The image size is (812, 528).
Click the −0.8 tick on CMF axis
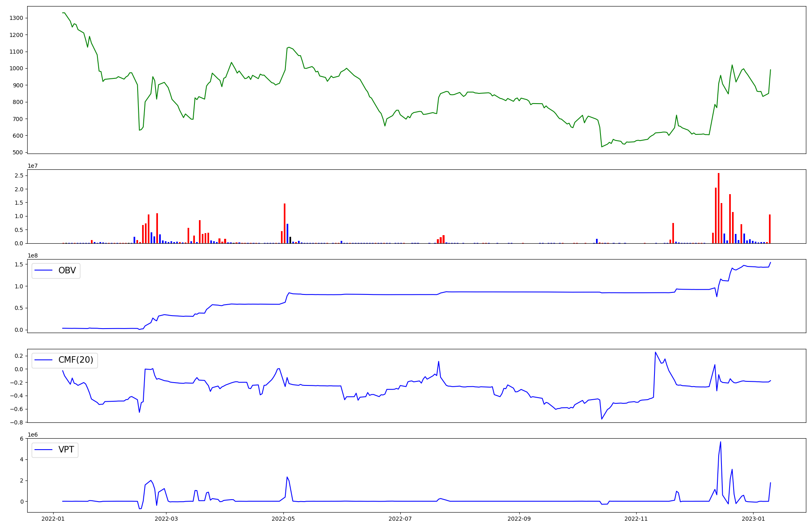(x=17, y=422)
